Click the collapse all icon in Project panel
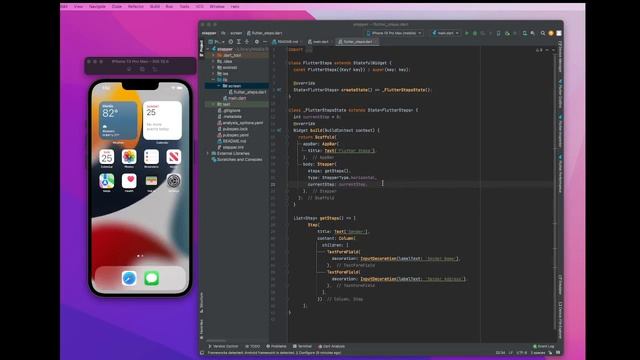This screenshot has width=640, height=360. [x=247, y=42]
